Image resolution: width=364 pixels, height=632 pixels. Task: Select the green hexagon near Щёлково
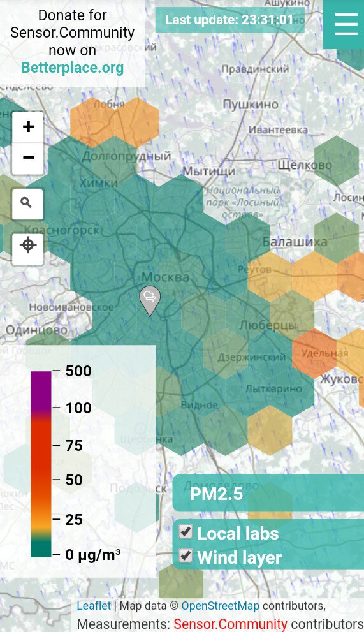(x=336, y=161)
